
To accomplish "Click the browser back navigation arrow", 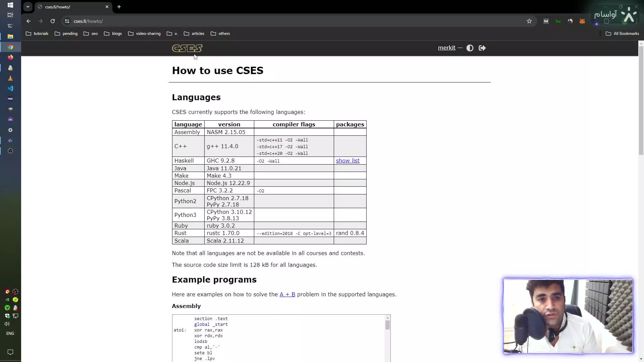I will pyautogui.click(x=28, y=21).
